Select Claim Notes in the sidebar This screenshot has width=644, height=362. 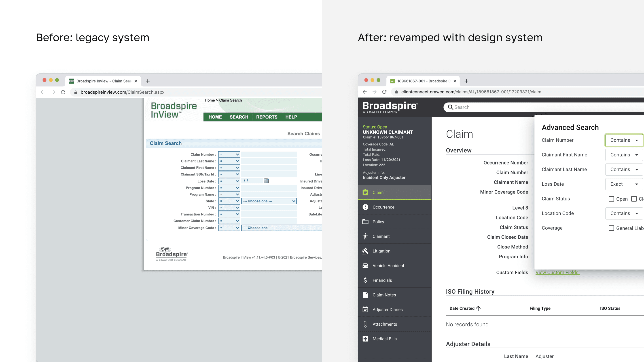tap(384, 295)
